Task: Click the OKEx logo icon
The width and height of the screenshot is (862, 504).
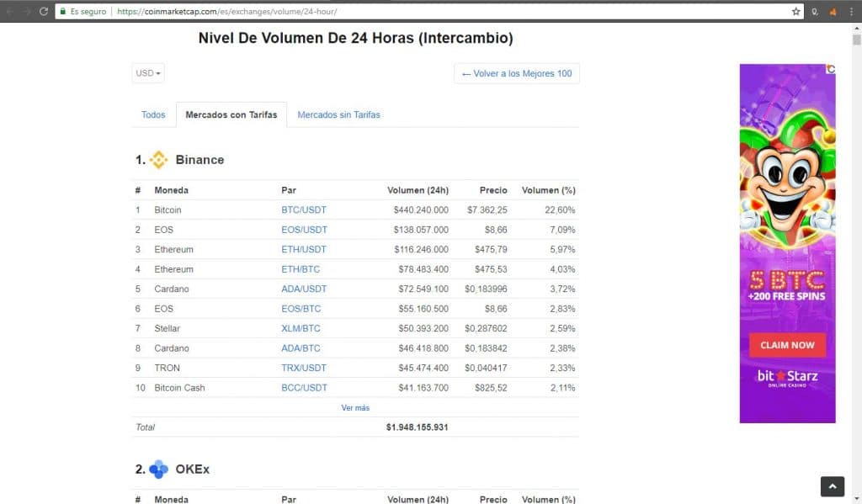Action: [158, 470]
